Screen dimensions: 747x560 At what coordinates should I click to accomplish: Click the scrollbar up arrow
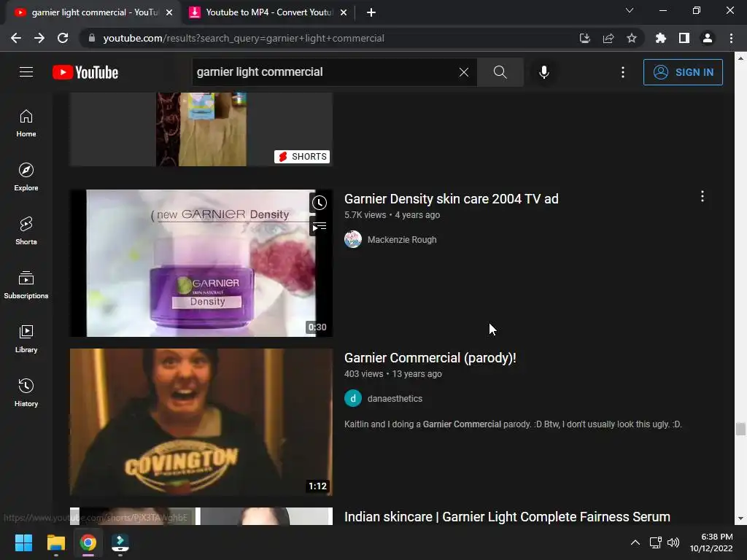pyautogui.click(x=740, y=58)
